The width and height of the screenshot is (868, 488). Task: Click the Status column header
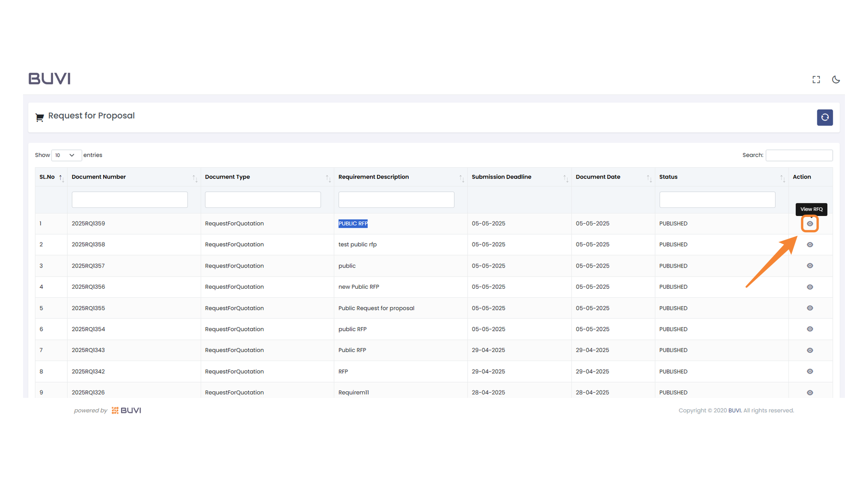point(668,177)
